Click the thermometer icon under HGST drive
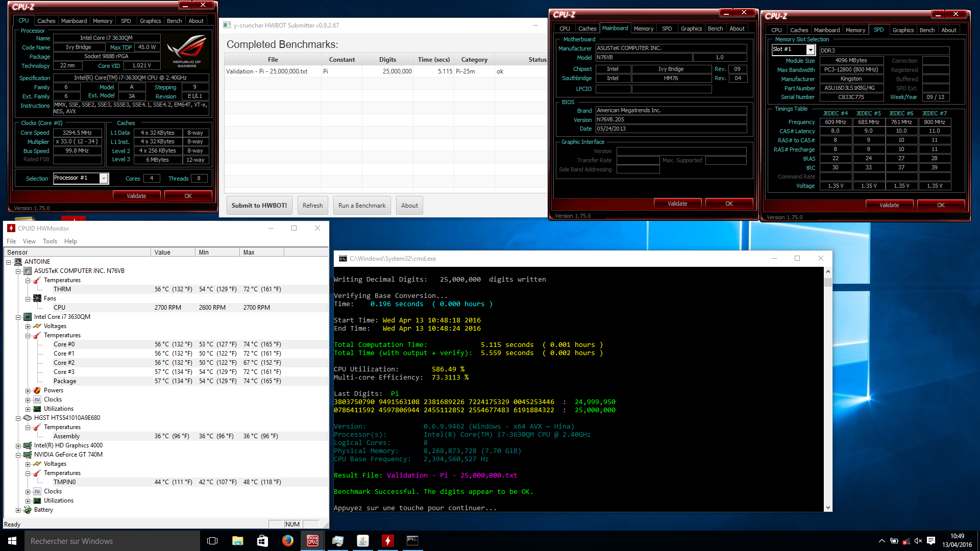This screenshot has width=980, height=551. tap(37, 427)
